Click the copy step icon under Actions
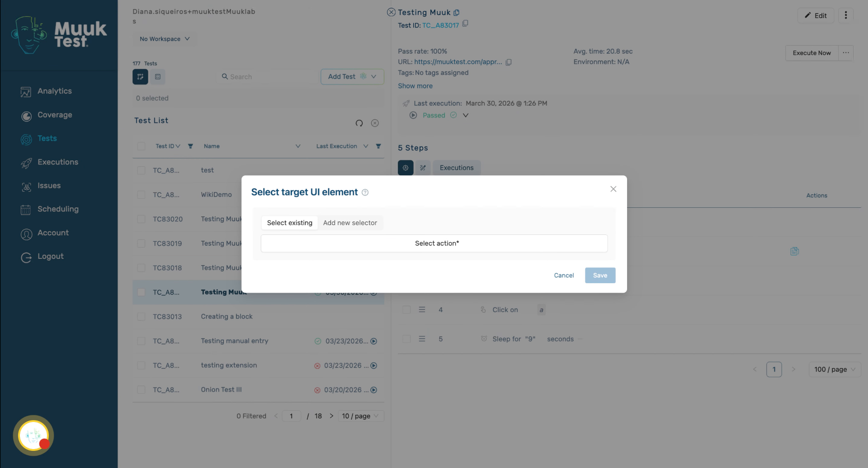 point(794,251)
